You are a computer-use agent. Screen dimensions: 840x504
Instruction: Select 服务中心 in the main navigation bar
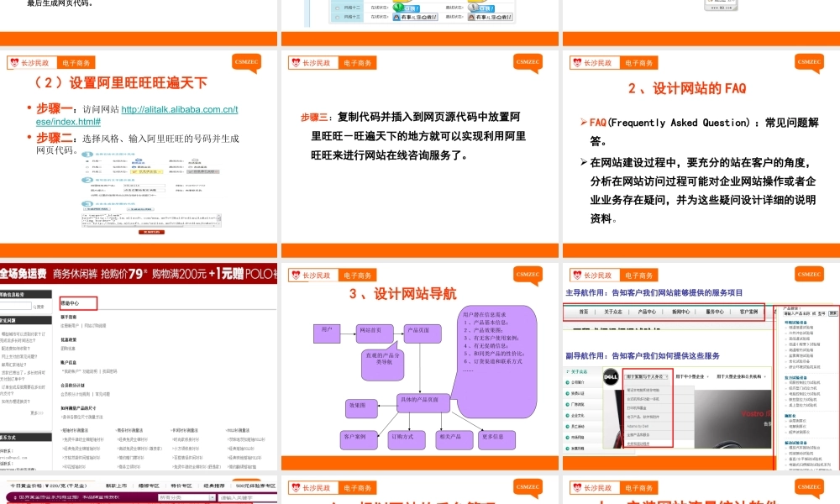pos(716,312)
